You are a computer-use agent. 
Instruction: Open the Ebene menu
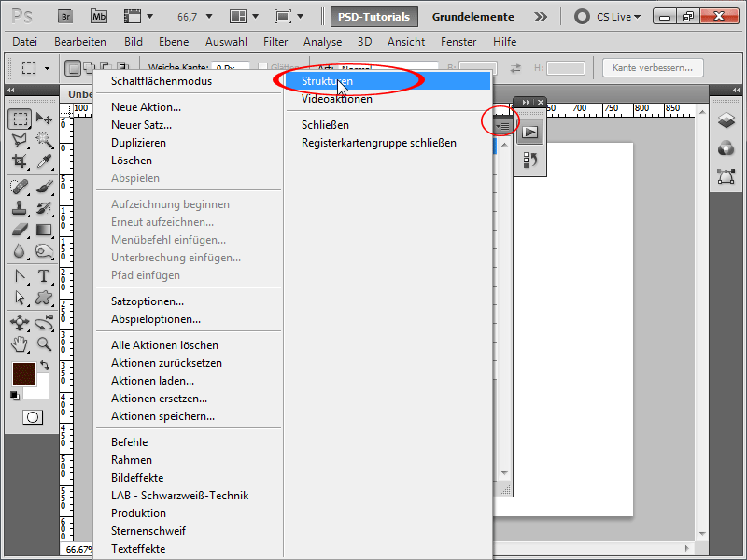coord(174,42)
